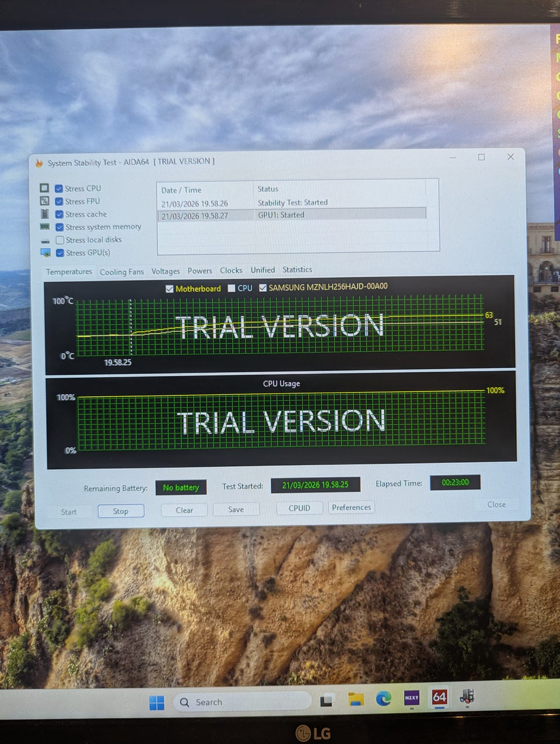
Task: Click the cache chip icon beside Stress cache
Action: tap(45, 214)
